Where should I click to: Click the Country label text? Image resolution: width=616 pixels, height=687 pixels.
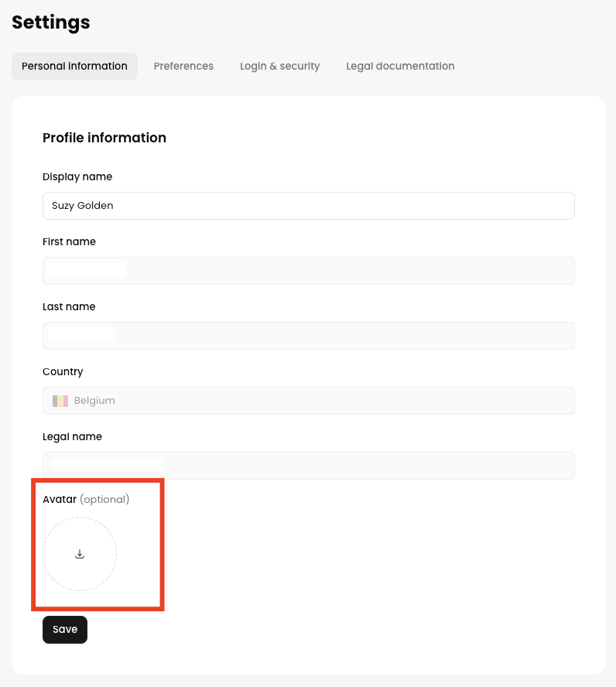[x=63, y=371]
